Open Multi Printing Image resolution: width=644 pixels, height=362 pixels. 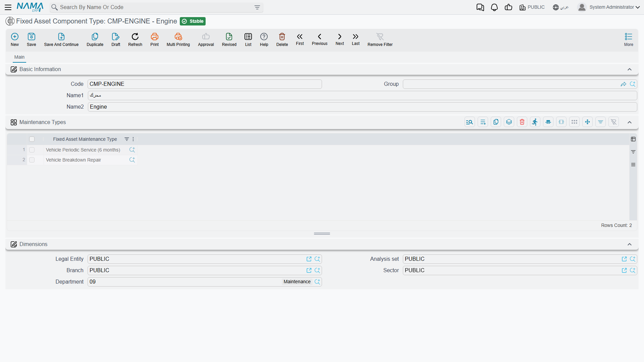178,40
